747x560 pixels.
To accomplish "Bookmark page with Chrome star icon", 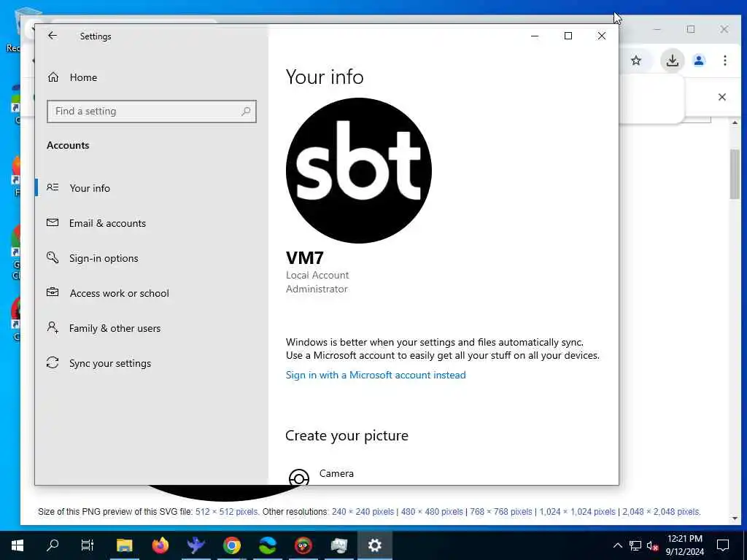I will tap(636, 61).
